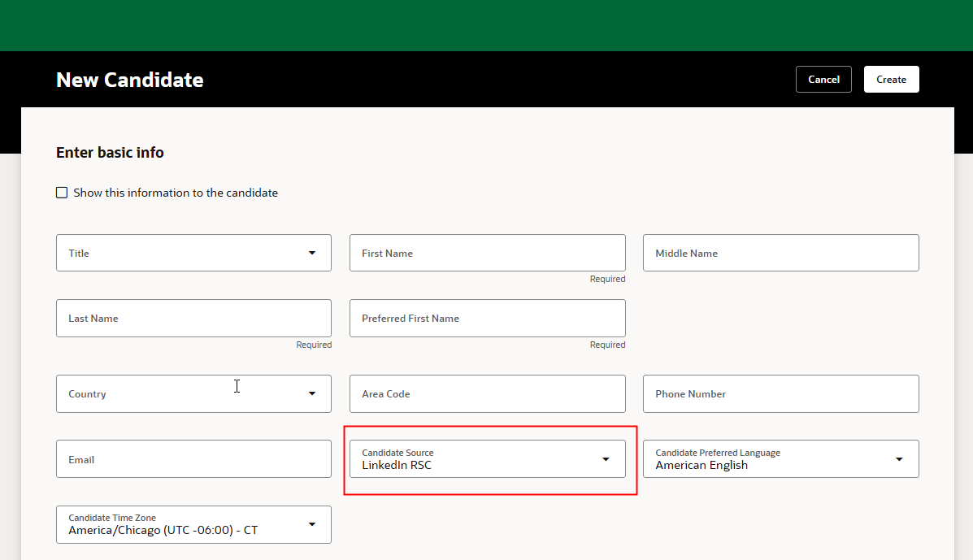This screenshot has width=973, height=560.
Task: Click the Last Name field
Action: tap(193, 318)
